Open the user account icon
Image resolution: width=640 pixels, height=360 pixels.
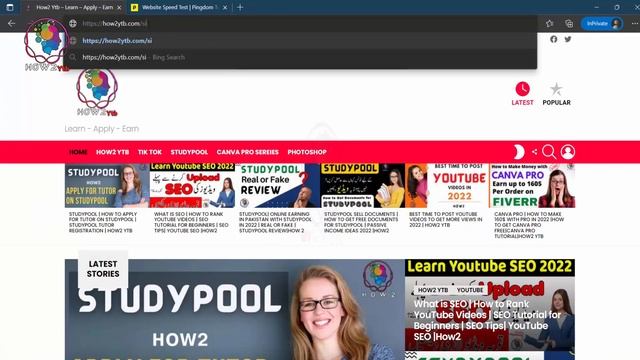[x=568, y=152]
